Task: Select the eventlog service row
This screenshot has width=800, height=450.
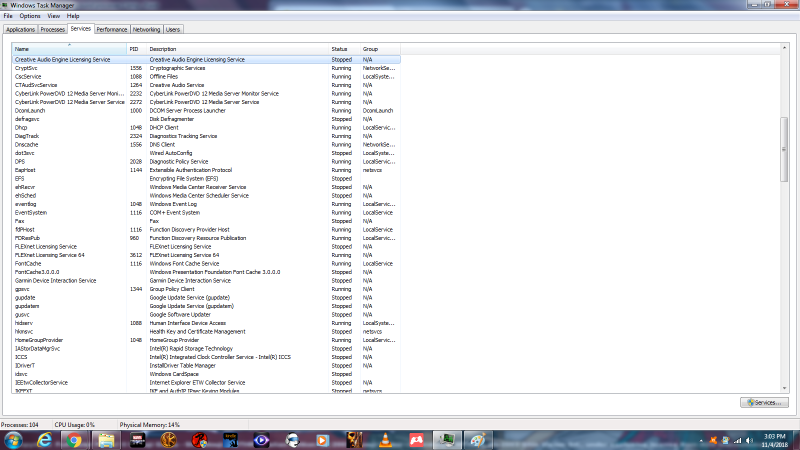Action: pyautogui.click(x=206, y=204)
